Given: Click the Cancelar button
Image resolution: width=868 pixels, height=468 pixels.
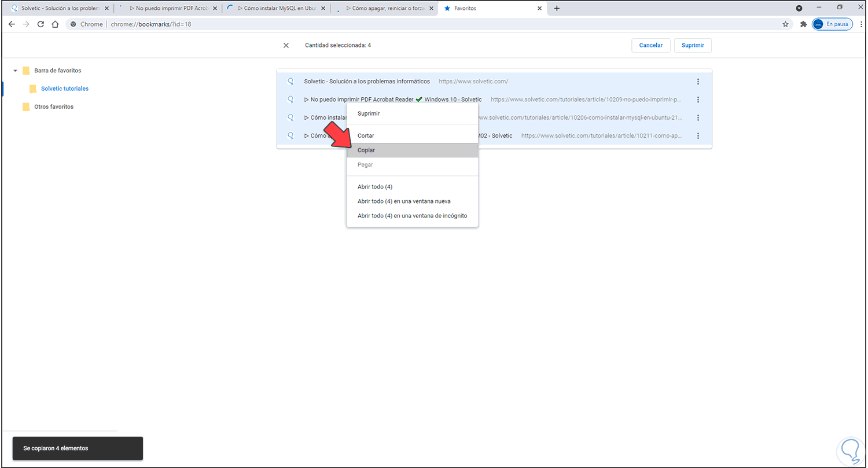Looking at the screenshot, I should tap(651, 45).
